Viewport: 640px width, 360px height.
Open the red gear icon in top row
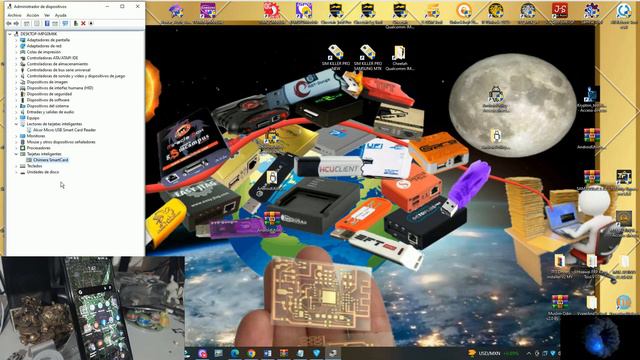[272, 11]
